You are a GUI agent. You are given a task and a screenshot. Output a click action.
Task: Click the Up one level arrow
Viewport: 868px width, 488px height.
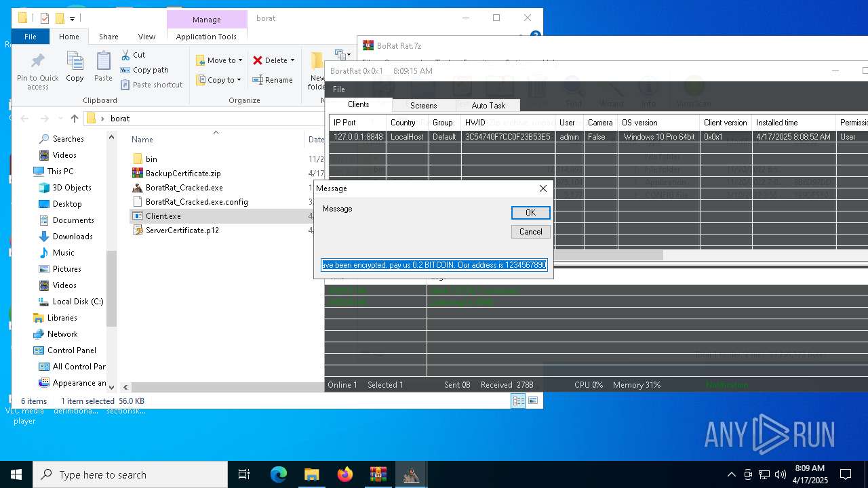click(x=75, y=118)
